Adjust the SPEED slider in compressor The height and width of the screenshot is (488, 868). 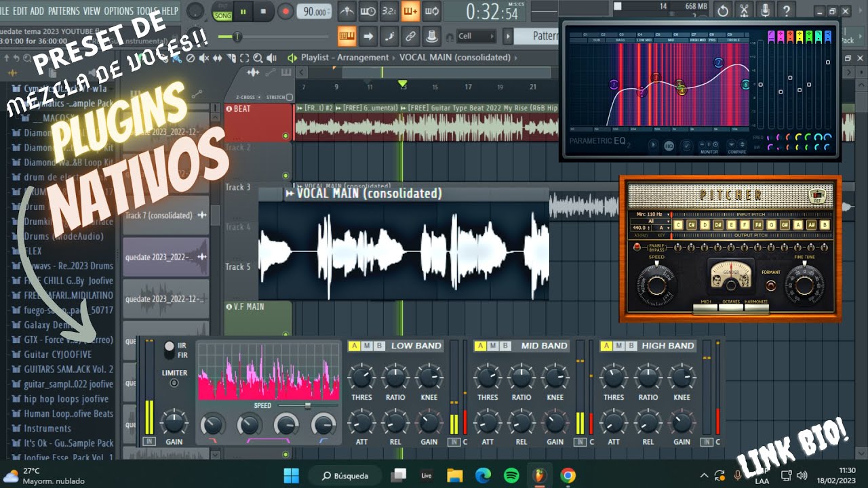(x=309, y=406)
